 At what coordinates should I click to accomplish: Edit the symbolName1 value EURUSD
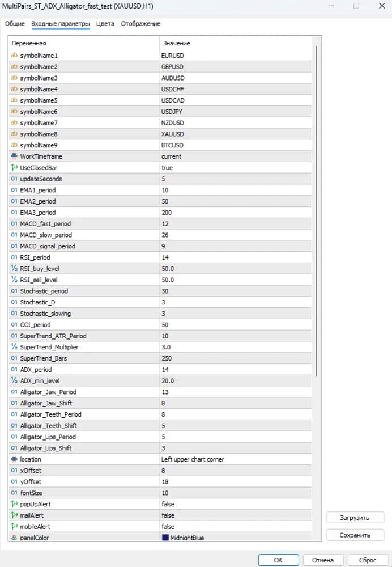point(236,56)
